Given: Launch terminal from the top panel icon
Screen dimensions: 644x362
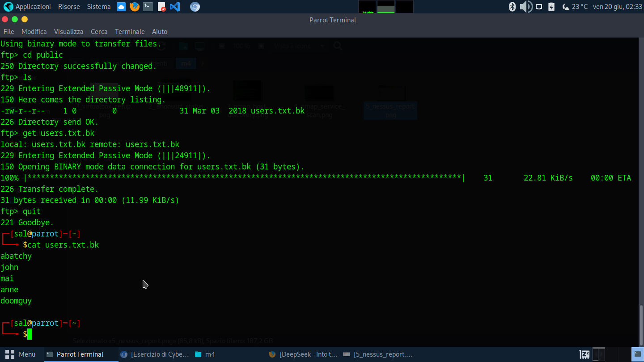Looking at the screenshot, I should pos(148,7).
